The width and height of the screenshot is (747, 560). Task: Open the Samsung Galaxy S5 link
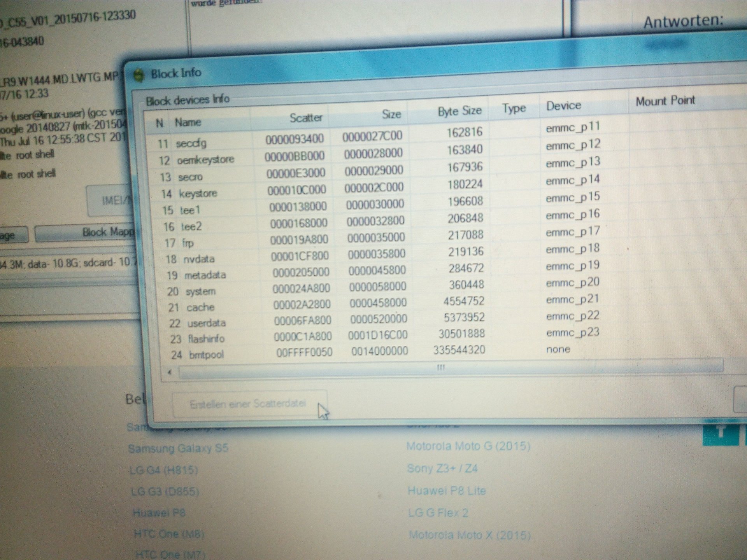178,448
